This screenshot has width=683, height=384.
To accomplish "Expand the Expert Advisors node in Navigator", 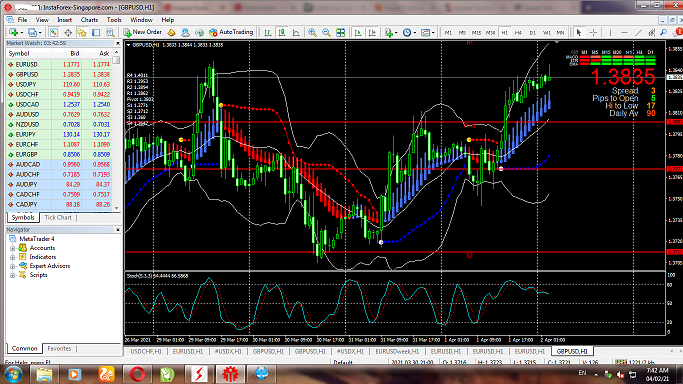I will click(13, 266).
